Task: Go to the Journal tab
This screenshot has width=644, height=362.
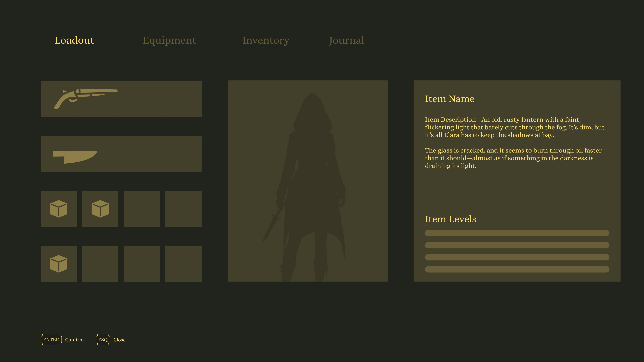Action: tap(346, 40)
